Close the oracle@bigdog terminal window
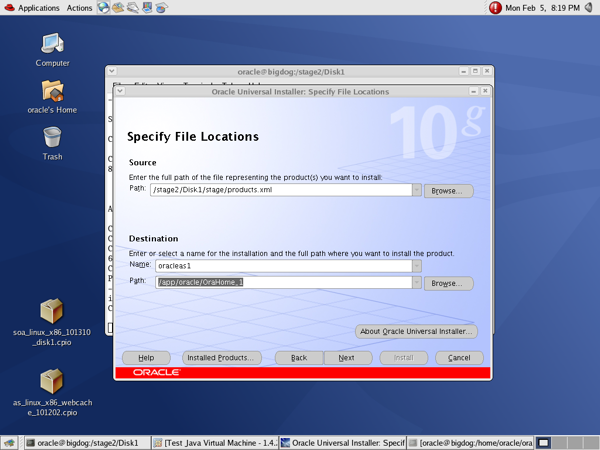The image size is (600, 450). point(487,71)
